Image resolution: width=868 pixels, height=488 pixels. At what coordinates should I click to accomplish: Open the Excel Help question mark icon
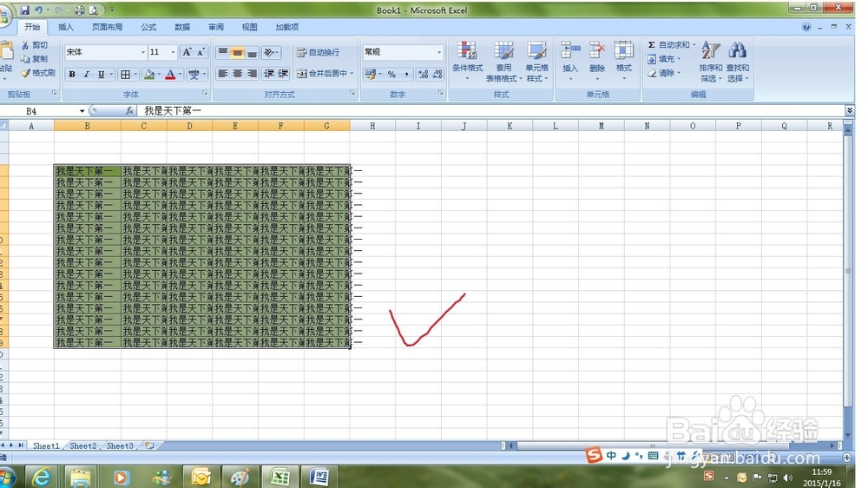[x=806, y=27]
